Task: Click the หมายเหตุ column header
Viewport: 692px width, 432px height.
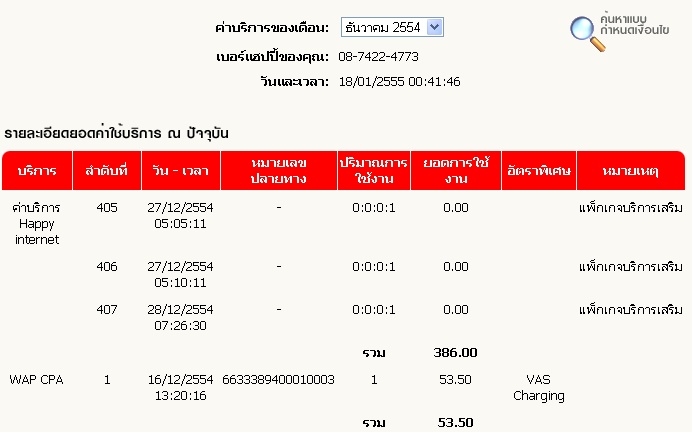Action: [631, 171]
